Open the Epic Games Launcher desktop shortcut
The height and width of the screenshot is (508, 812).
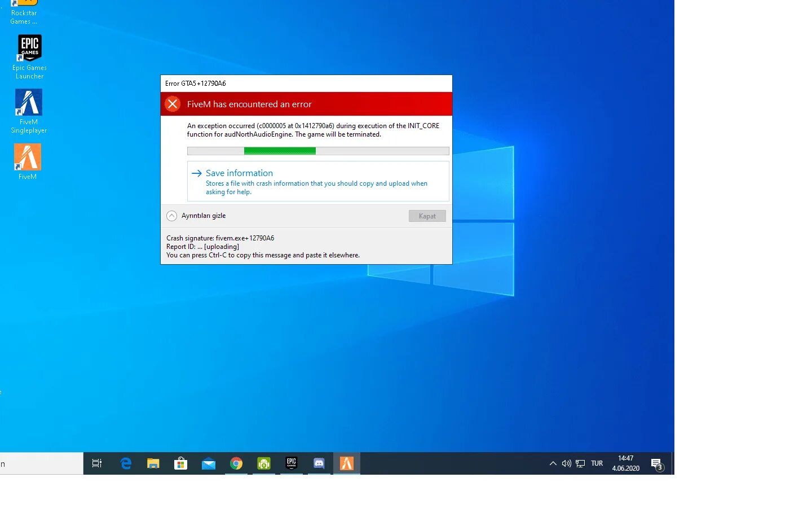coord(29,57)
